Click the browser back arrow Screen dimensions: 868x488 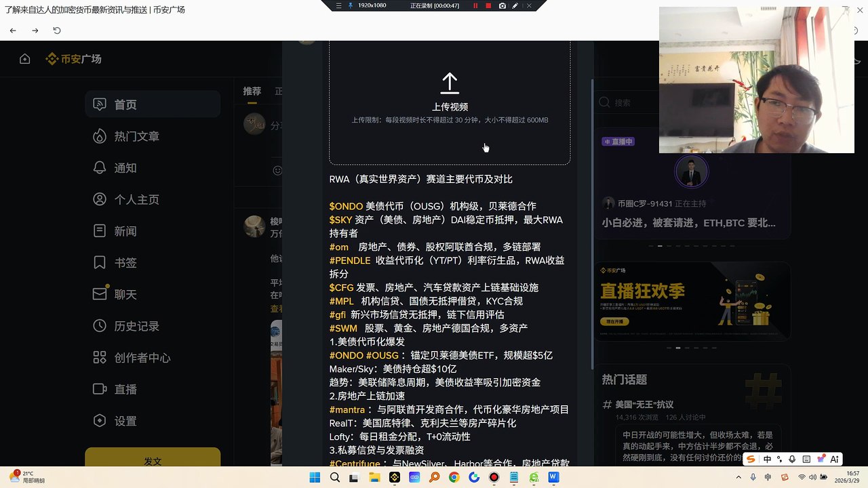(x=13, y=30)
